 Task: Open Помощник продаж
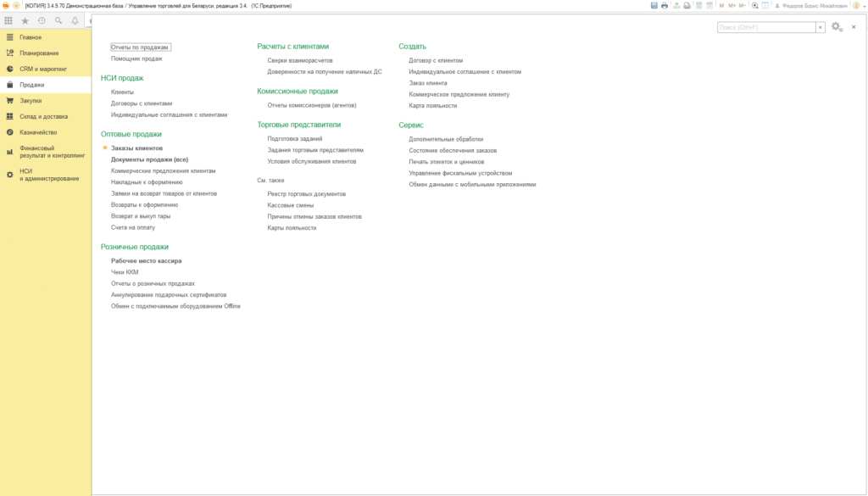[x=136, y=59]
